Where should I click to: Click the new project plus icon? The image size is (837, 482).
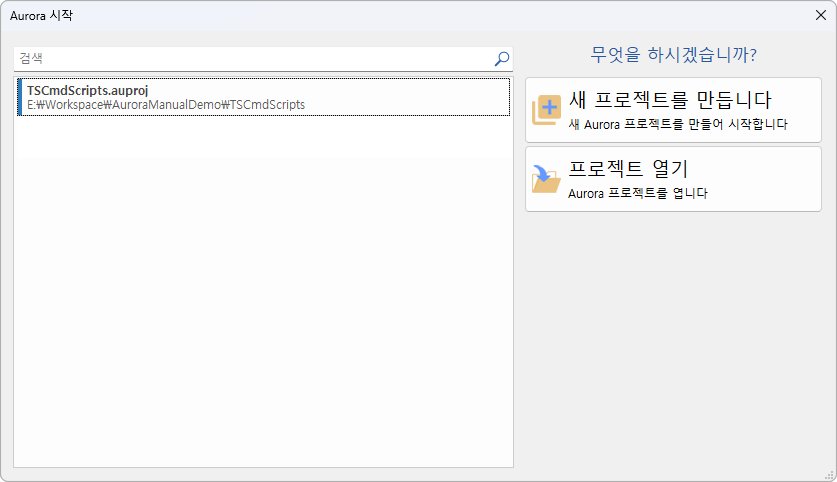tap(546, 110)
